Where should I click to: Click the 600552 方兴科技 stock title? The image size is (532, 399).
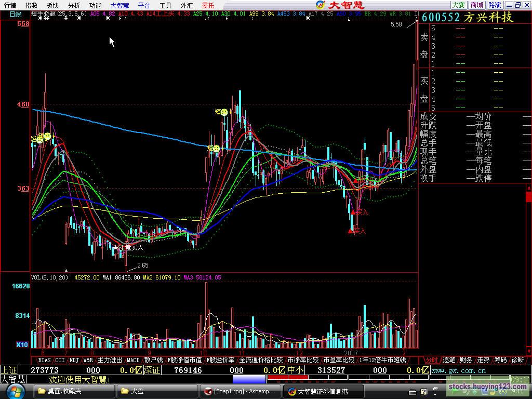468,17
